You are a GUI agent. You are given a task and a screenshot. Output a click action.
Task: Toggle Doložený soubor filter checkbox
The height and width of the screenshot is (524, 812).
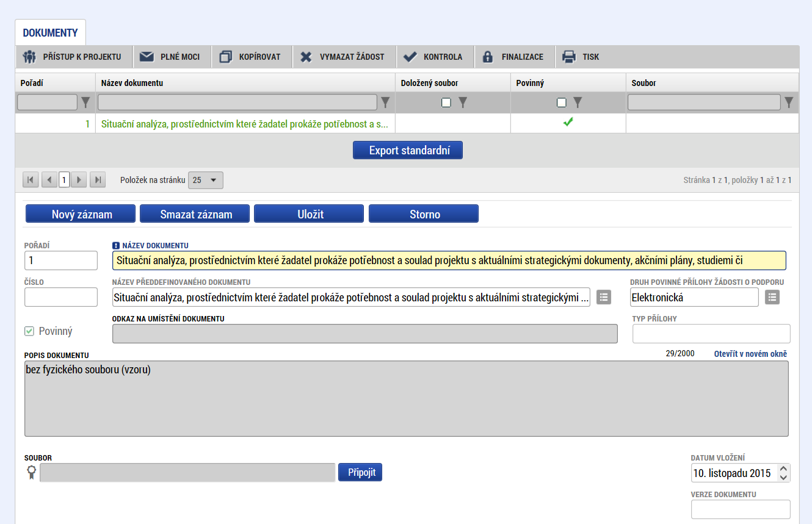click(x=446, y=102)
